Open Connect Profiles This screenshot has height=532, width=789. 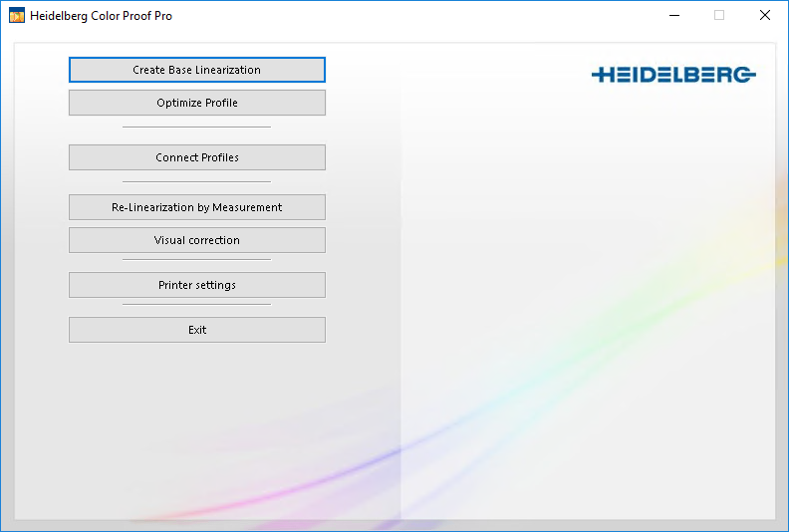pos(196,157)
